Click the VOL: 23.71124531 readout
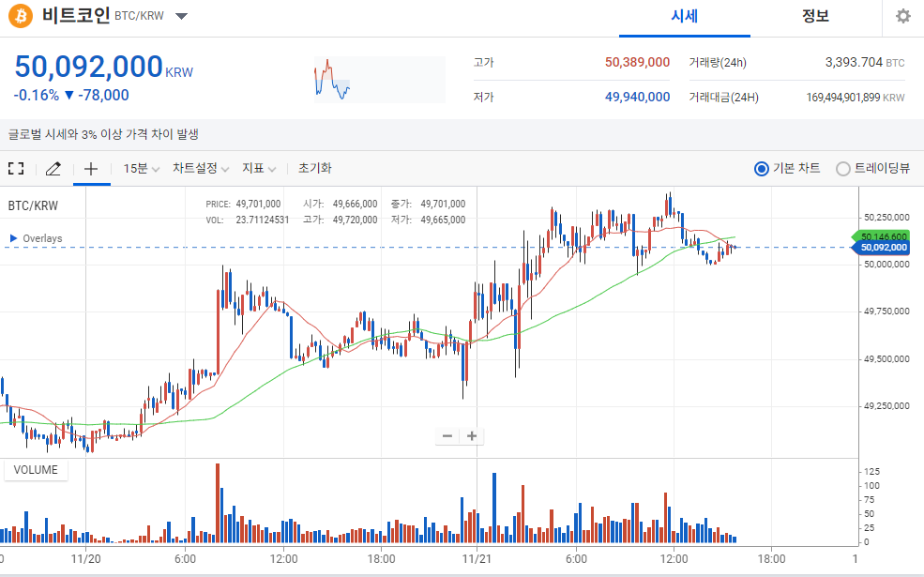 pos(248,220)
